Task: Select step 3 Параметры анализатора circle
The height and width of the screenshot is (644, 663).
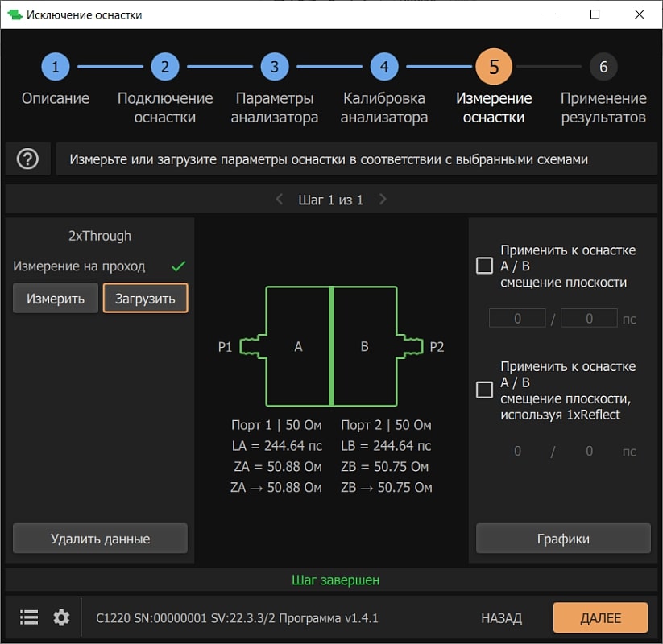Action: pos(274,67)
